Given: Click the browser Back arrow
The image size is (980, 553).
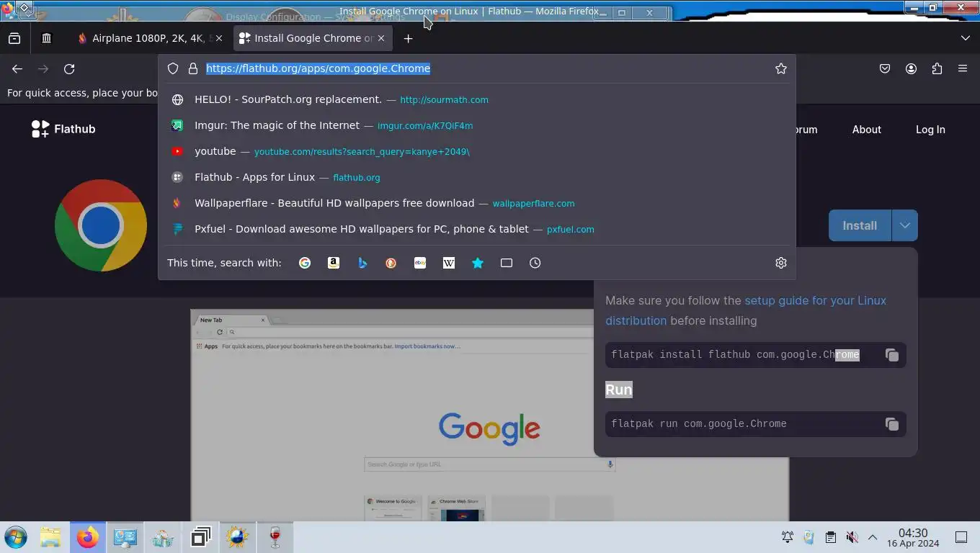Looking at the screenshot, I should (17, 69).
